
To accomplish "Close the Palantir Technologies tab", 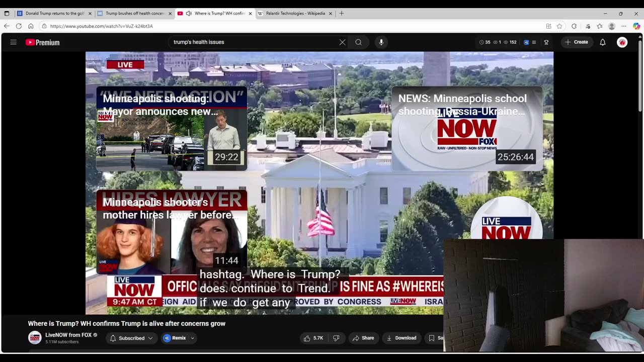I will pyautogui.click(x=331, y=14).
